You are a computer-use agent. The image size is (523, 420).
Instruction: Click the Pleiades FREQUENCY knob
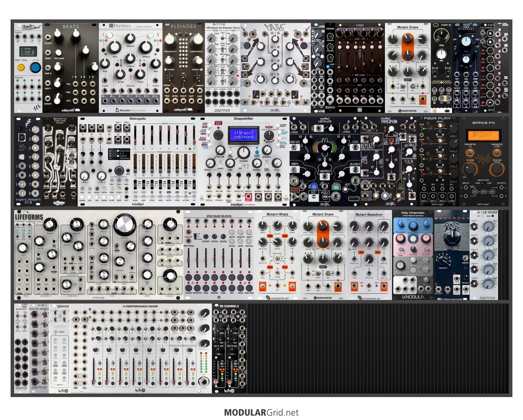171,40
